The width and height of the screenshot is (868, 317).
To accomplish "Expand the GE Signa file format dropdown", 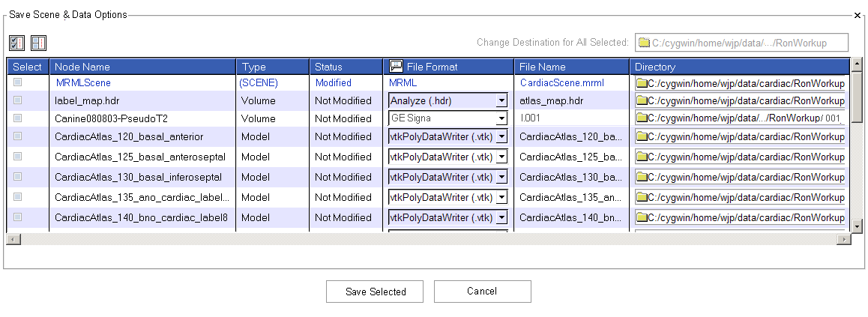I will pyautogui.click(x=501, y=118).
